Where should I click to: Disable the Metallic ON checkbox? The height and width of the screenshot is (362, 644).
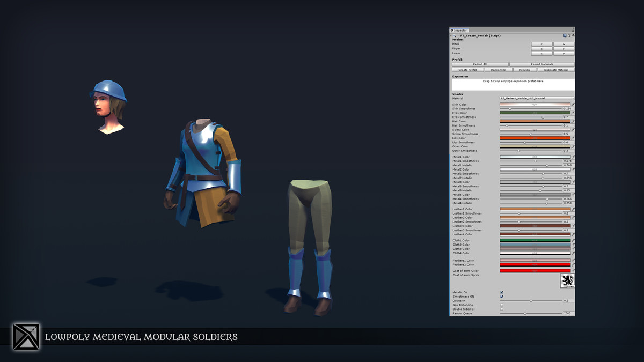click(x=501, y=292)
